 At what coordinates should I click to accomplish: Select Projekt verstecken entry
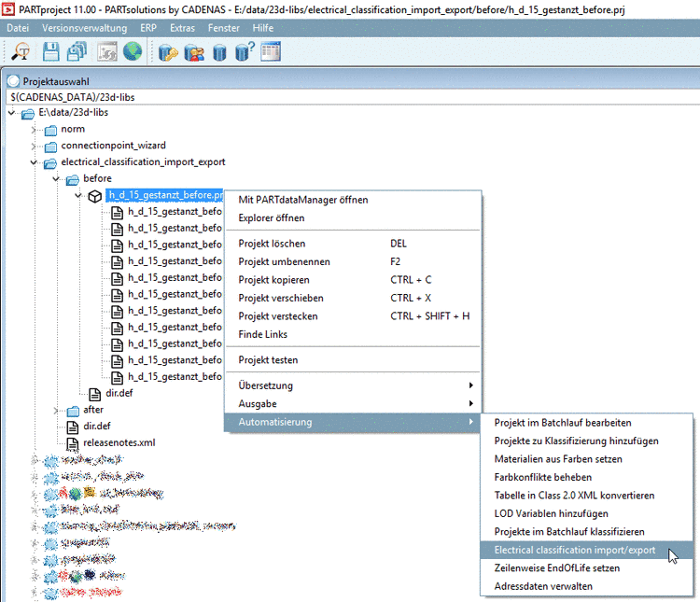point(353,316)
